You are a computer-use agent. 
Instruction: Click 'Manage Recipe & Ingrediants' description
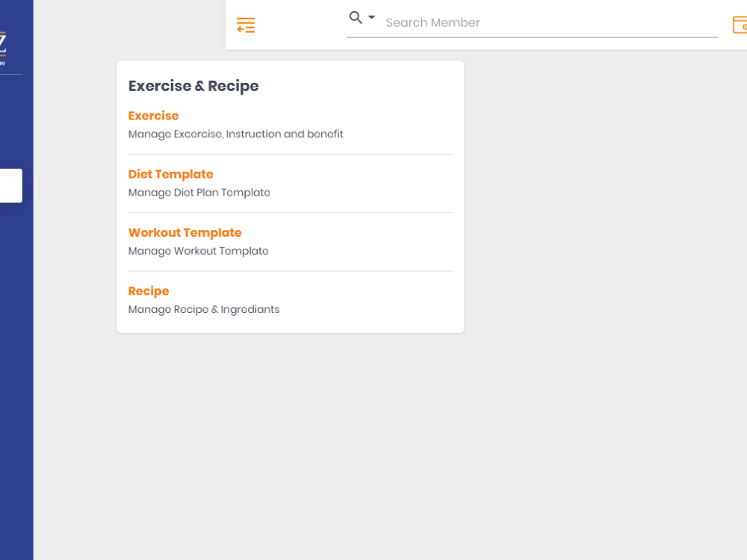[204, 310]
